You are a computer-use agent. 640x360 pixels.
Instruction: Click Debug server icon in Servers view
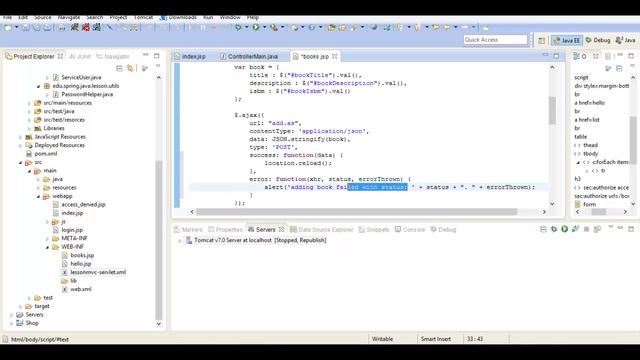tap(554, 229)
